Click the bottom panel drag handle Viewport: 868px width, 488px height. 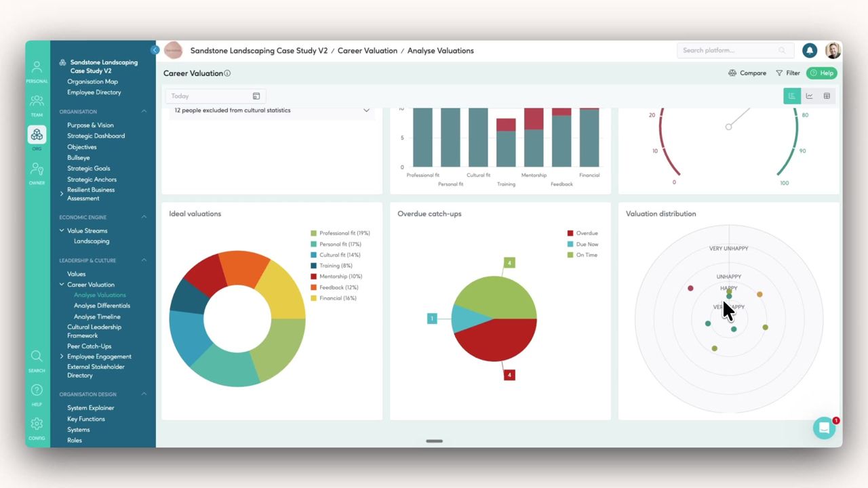click(434, 441)
